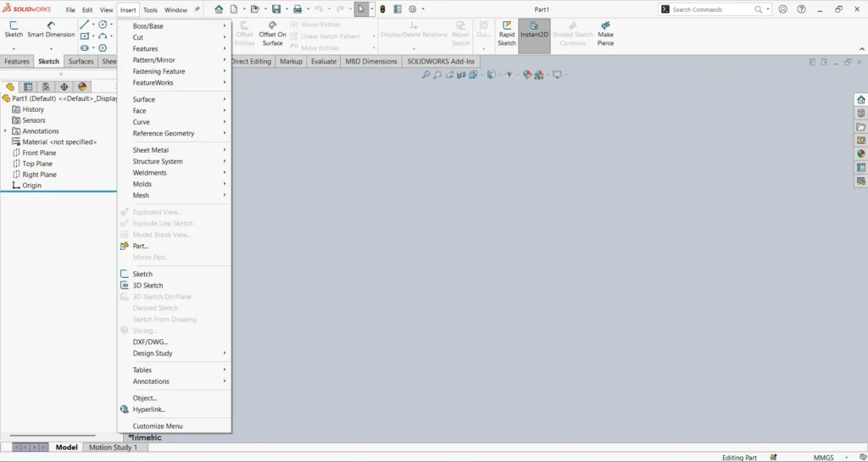
Task: Save the part using Save icon
Action: point(275,9)
